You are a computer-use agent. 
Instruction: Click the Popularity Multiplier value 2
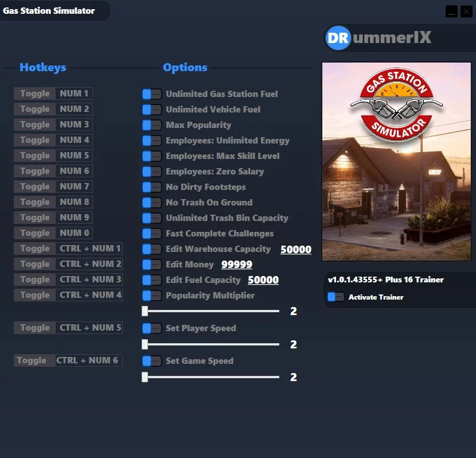(x=294, y=311)
